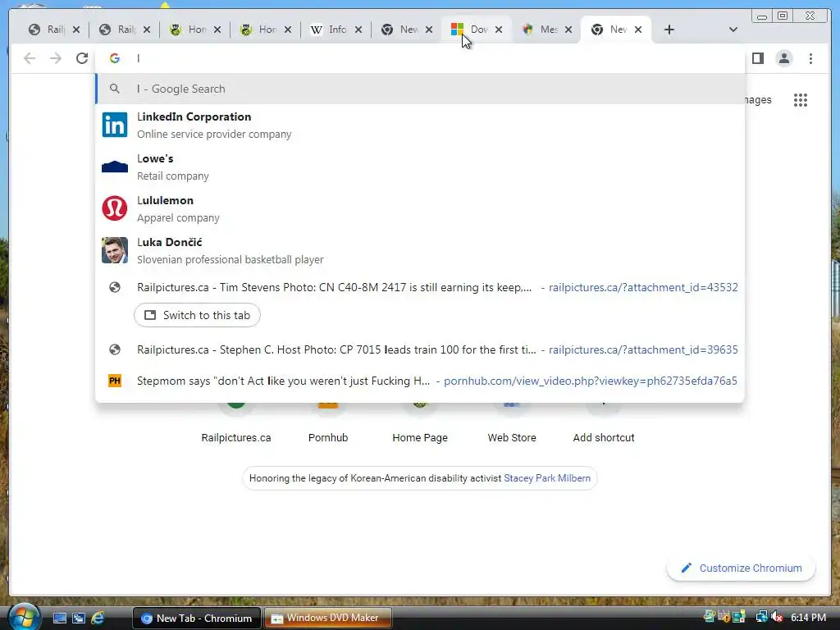Screen dimensions: 840x630
Task: Reload the current page
Action: tap(82, 58)
